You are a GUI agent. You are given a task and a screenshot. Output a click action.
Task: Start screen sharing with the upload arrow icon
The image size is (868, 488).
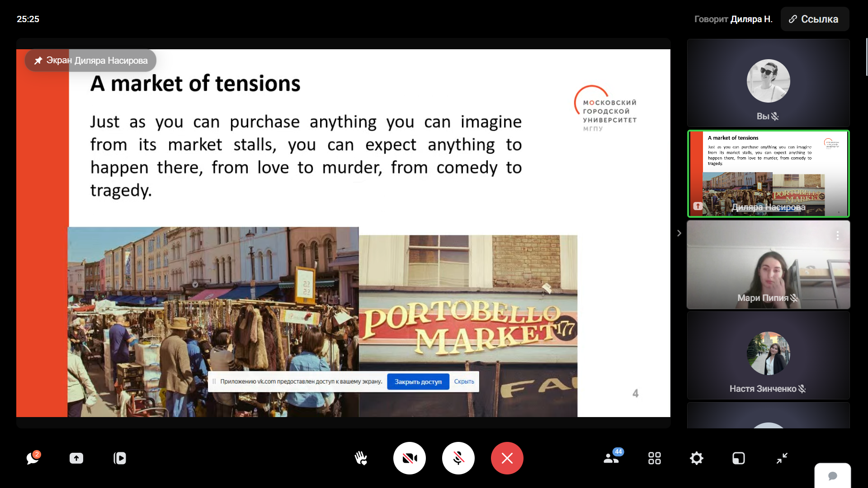(x=76, y=458)
